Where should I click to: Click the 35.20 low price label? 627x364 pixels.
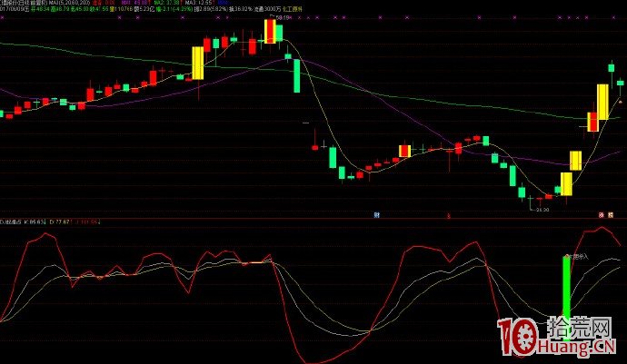542,210
